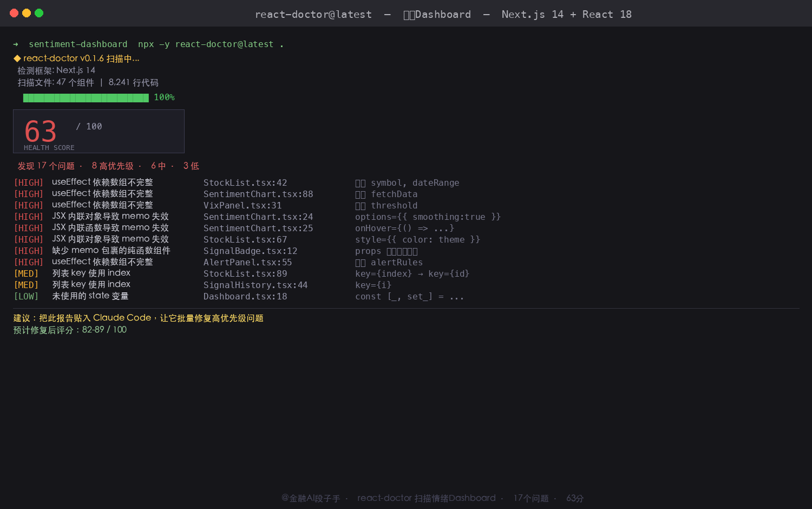Click the yellow minimize window button
Screen dimensions: 812x509
click(27, 13)
